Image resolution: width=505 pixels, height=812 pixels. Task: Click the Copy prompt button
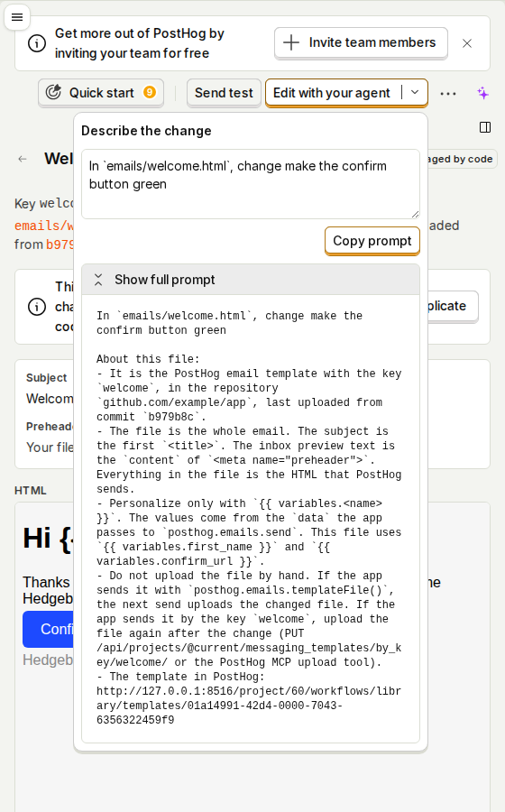372,241
